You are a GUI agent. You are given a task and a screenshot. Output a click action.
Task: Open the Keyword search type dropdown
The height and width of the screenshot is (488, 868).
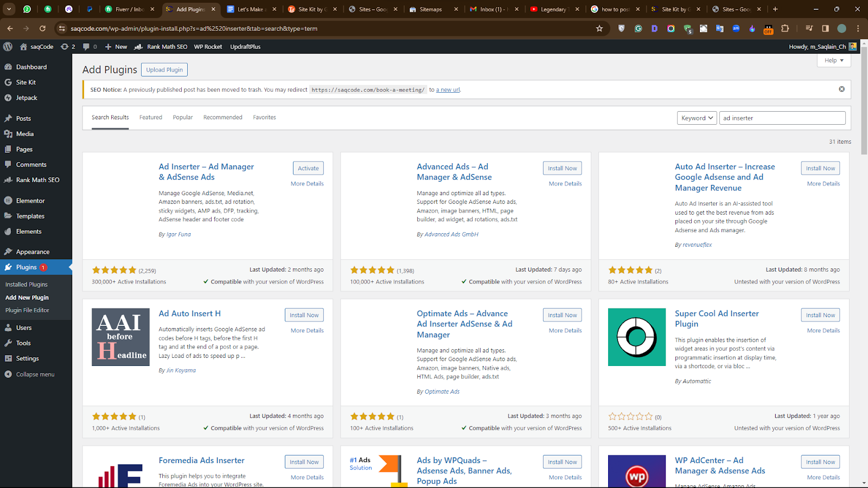click(697, 118)
